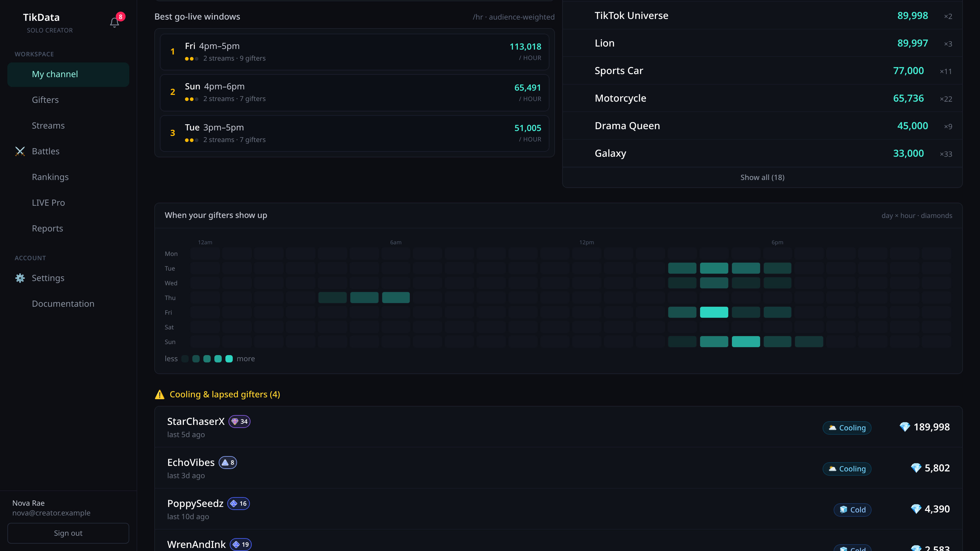Click the Battles crossed swords icon
Screen dimensions: 980x551
coord(20,151)
